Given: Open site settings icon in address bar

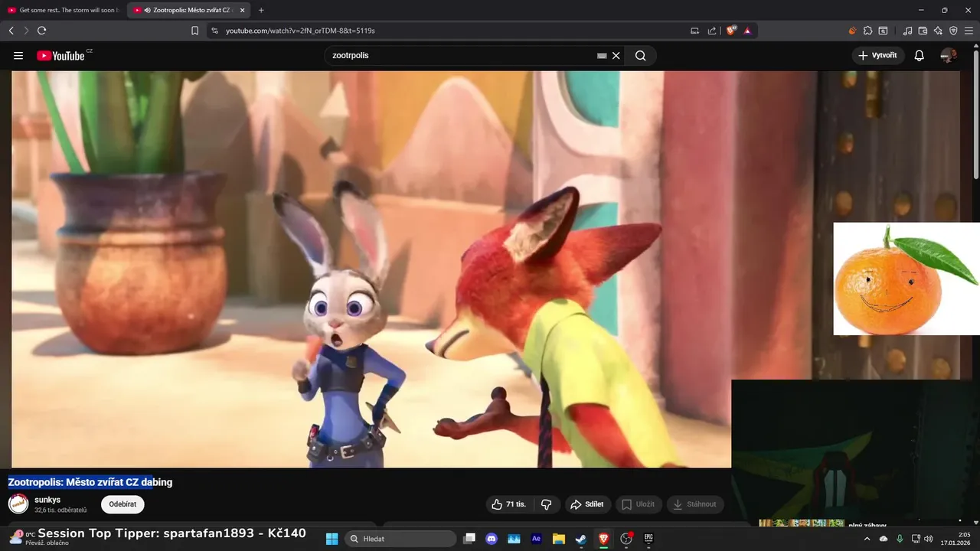Looking at the screenshot, I should coord(214,31).
